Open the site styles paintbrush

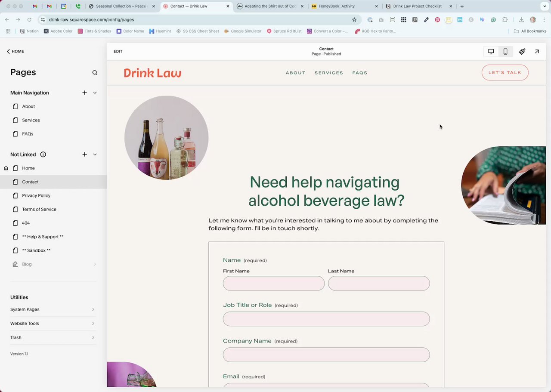click(x=522, y=52)
